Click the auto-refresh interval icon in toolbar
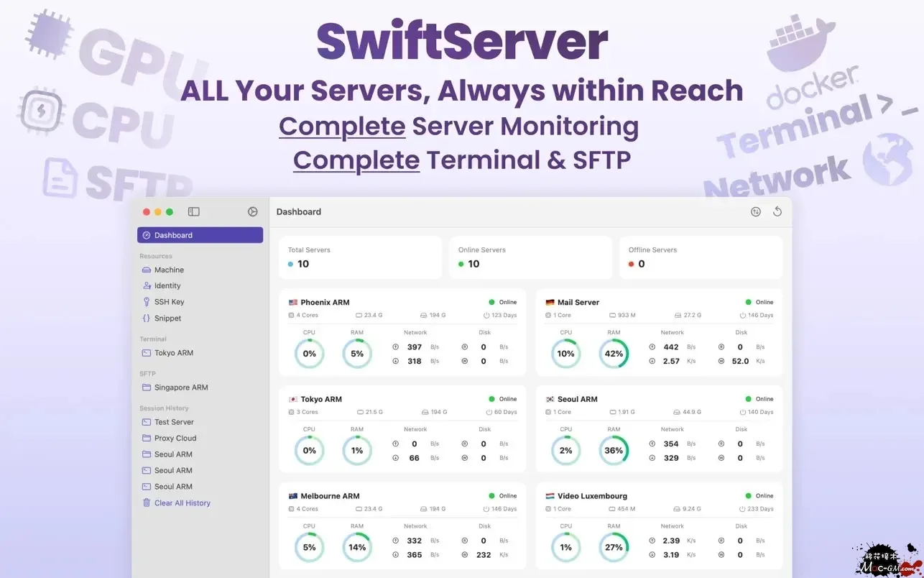 pyautogui.click(x=756, y=211)
